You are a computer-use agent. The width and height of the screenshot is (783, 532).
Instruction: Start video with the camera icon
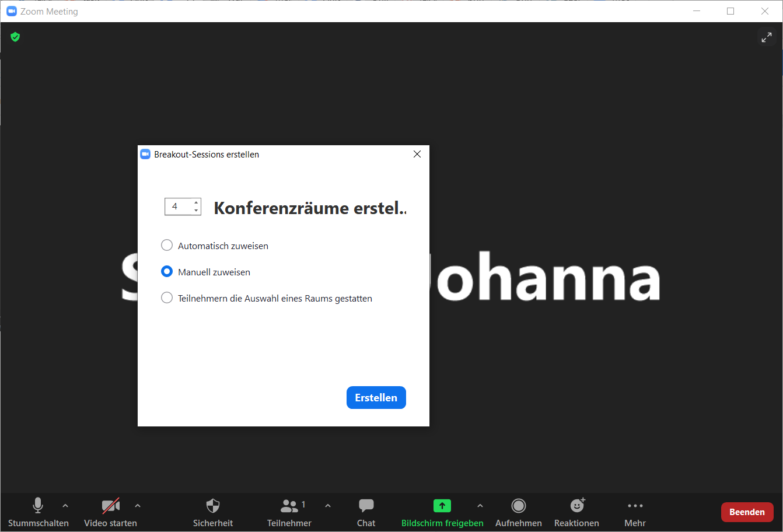tap(110, 506)
